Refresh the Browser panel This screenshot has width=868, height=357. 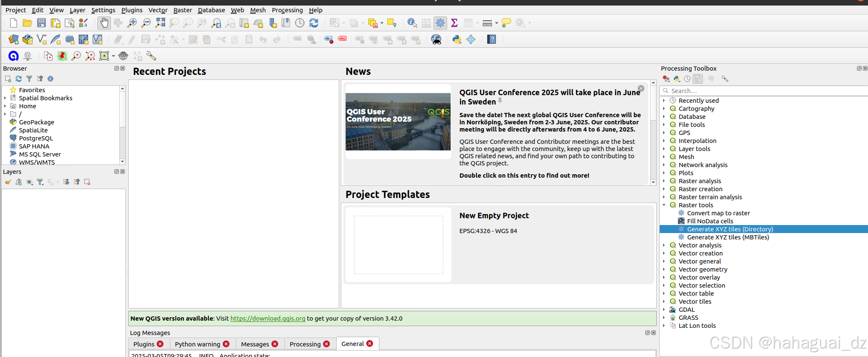(19, 79)
